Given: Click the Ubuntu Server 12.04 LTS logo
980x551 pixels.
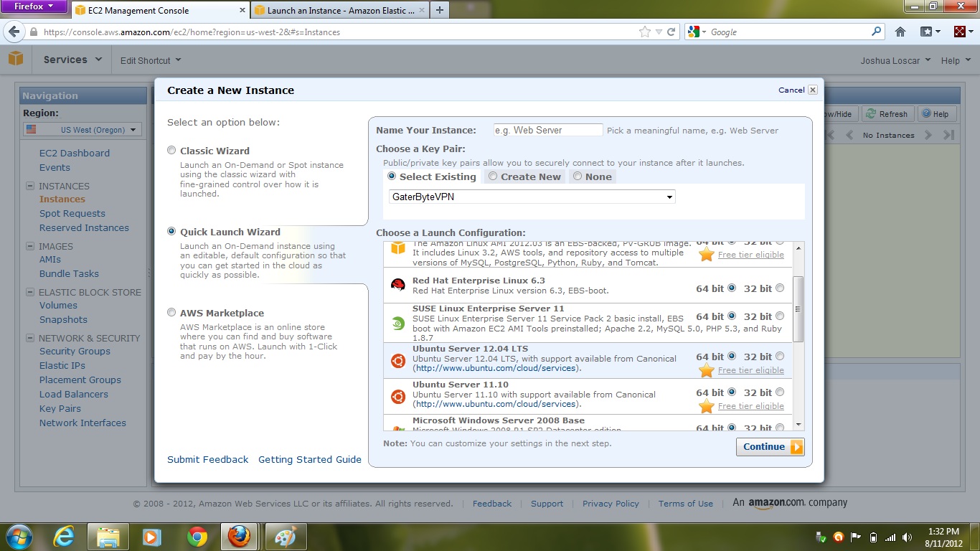Looking at the screenshot, I should [x=397, y=361].
